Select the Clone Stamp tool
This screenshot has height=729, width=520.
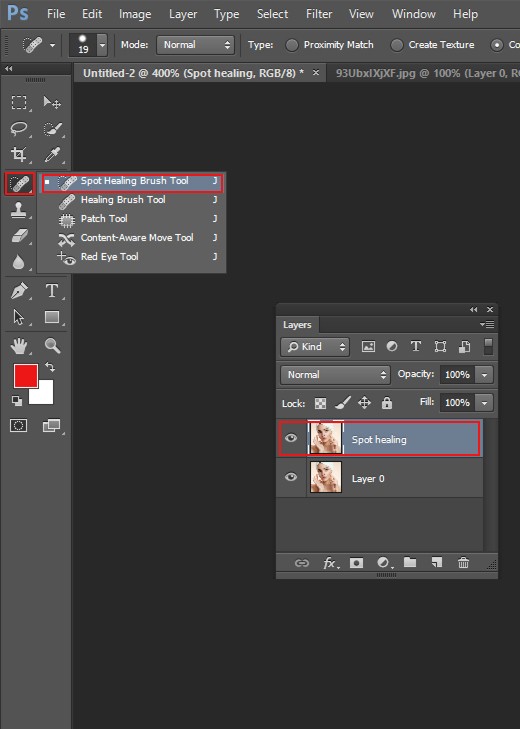click(x=19, y=210)
